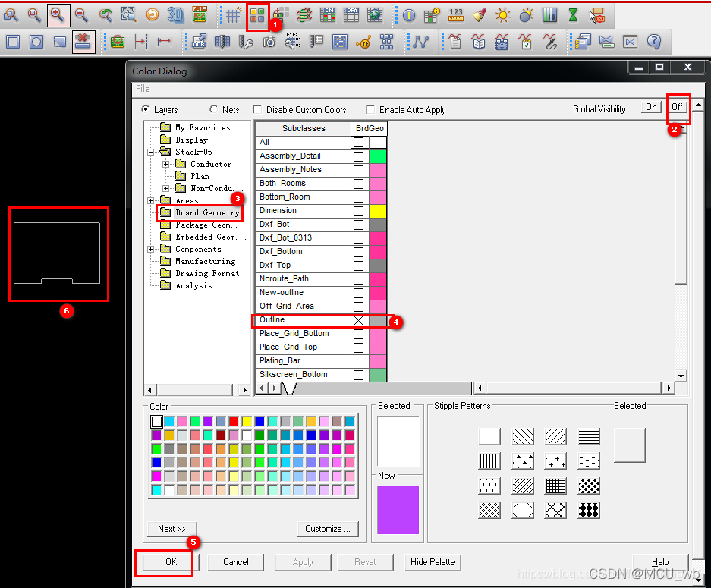Click the OK button
Screen dimensions: 711x588
171,562
